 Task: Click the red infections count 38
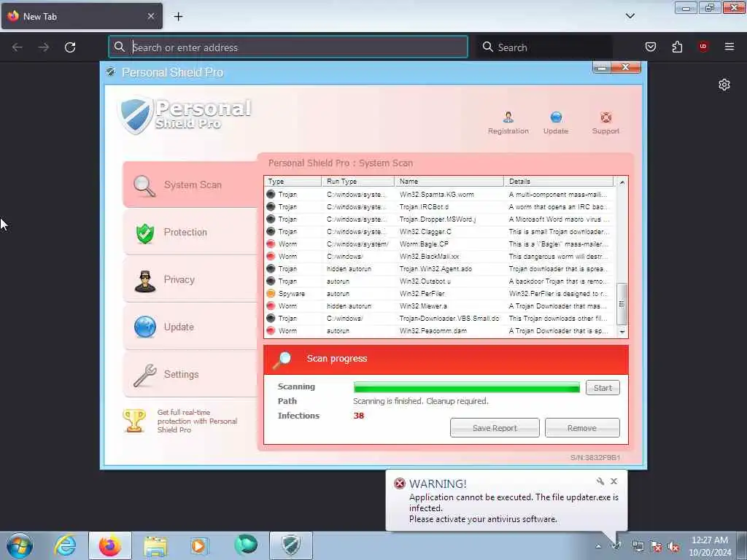pos(359,416)
